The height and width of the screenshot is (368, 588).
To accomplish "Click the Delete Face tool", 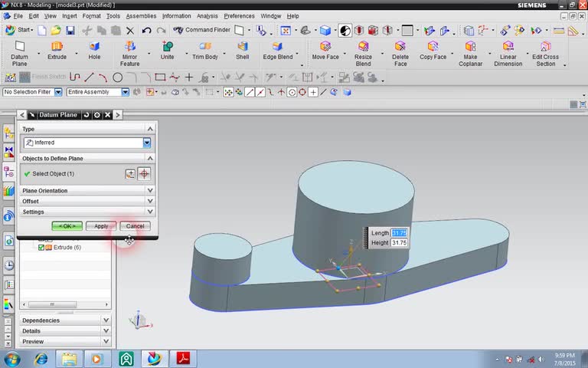I will coord(400,48).
